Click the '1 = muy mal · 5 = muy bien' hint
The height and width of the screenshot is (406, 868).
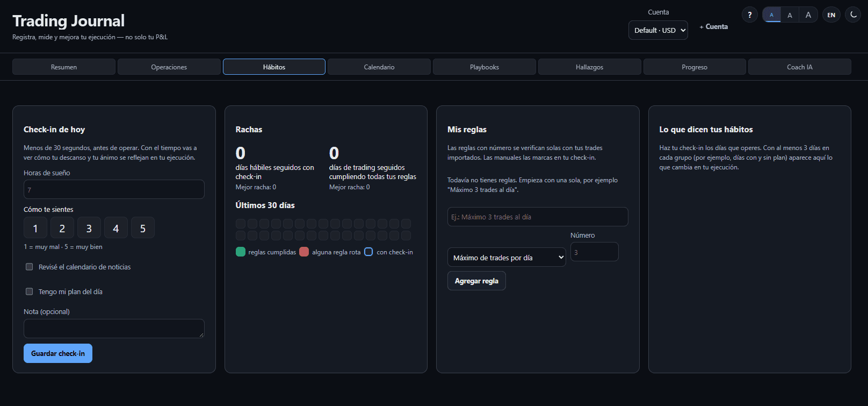coord(63,247)
